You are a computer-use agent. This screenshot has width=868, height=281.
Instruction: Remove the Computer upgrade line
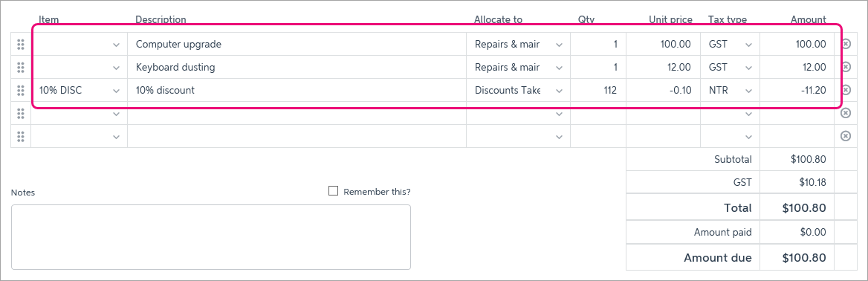pos(845,45)
